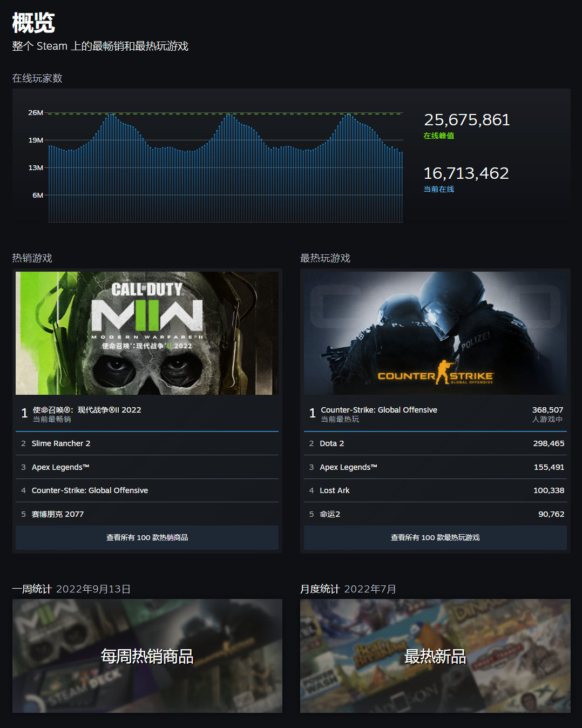Open the 每周热销商品 weekly stats tile
The height and width of the screenshot is (728, 582).
pos(147,656)
